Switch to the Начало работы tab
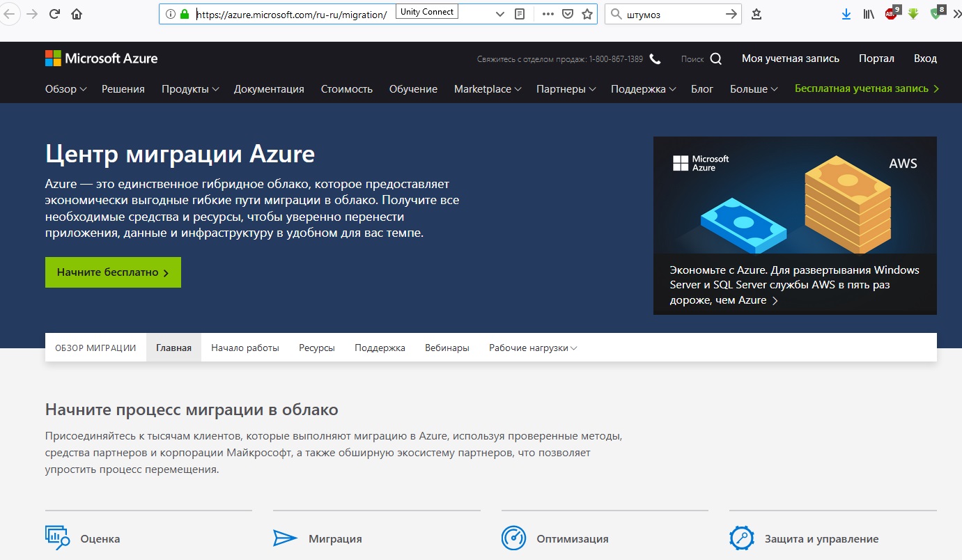This screenshot has width=962, height=560. 245,348
